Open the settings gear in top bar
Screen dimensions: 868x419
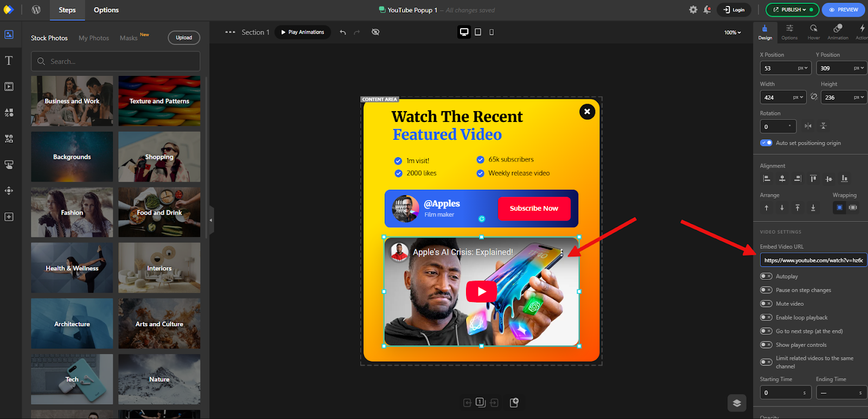(x=693, y=10)
